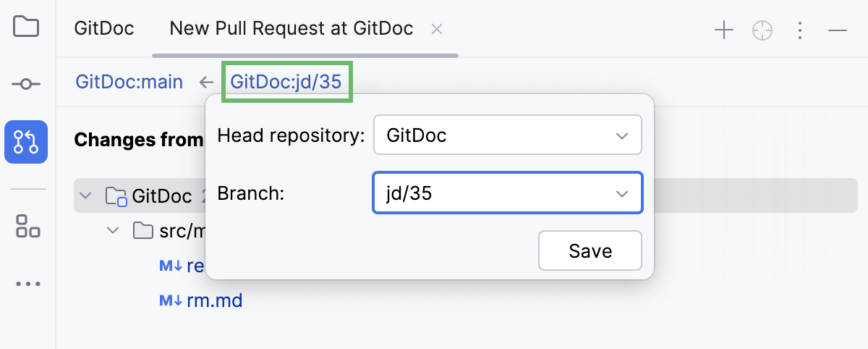Open the Structure tool window icon
868x349 pixels.
(27, 226)
